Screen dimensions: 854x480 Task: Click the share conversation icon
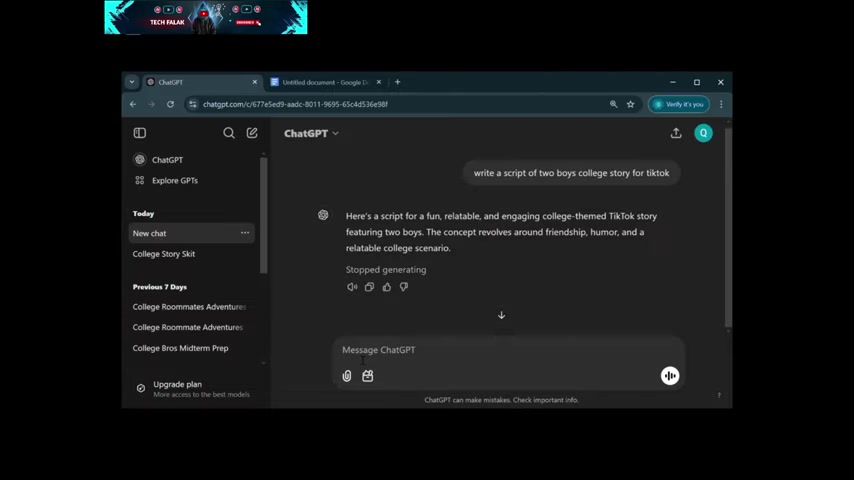(676, 133)
